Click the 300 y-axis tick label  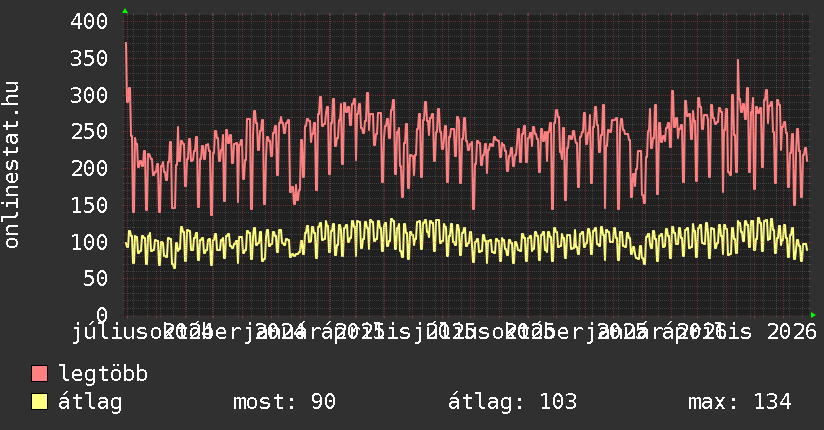pos(89,95)
